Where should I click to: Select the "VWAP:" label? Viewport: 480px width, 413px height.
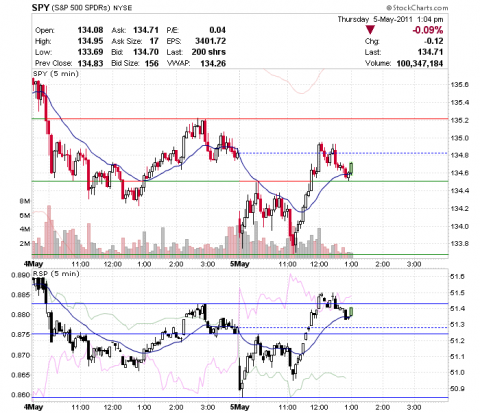[178, 63]
